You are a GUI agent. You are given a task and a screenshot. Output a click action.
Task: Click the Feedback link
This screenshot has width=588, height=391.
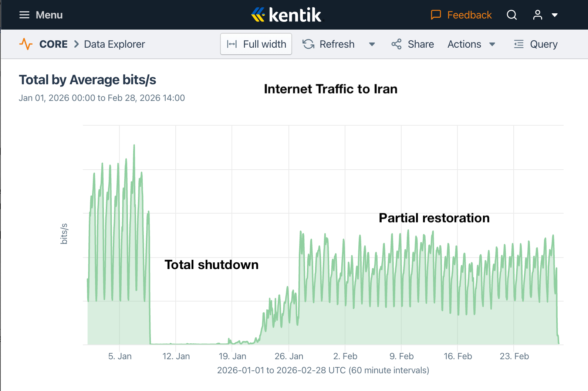pyautogui.click(x=469, y=15)
